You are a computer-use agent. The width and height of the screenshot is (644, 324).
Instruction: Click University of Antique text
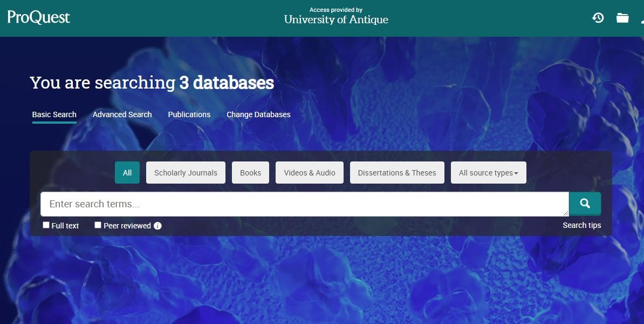(336, 19)
